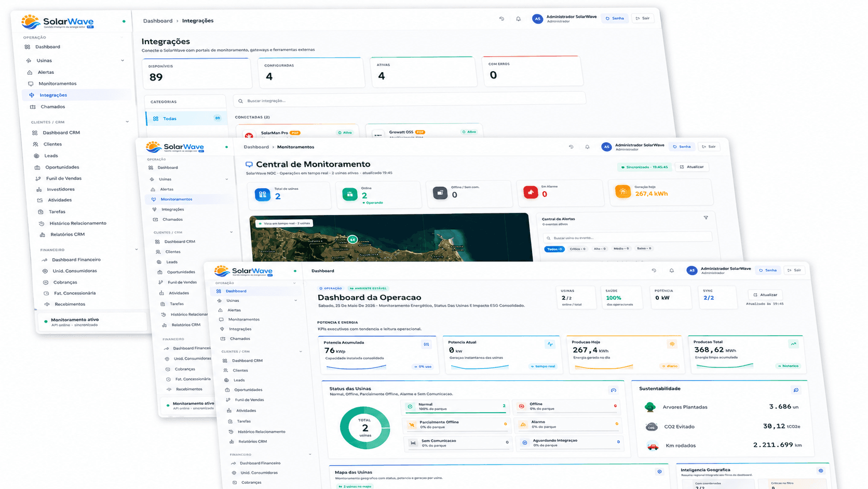Click the sun icon on the Producao Hoje card
Image resolution: width=868 pixels, height=489 pixels.
pyautogui.click(x=672, y=344)
